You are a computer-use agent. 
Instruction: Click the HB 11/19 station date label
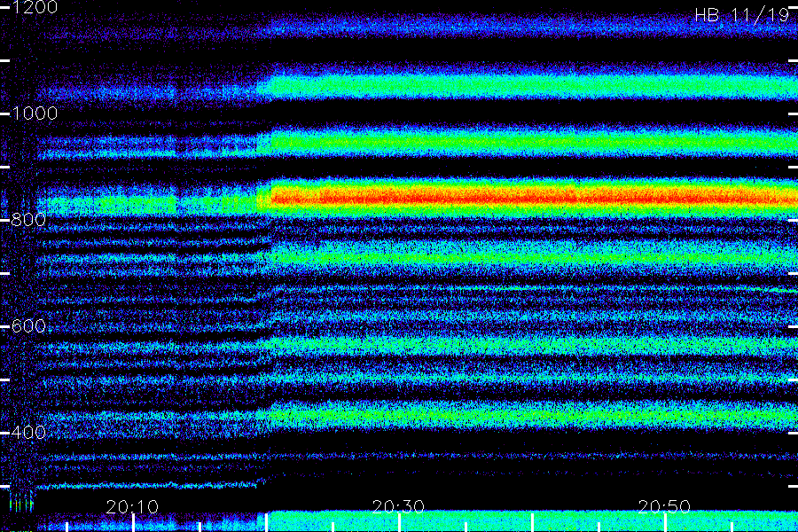742,15
